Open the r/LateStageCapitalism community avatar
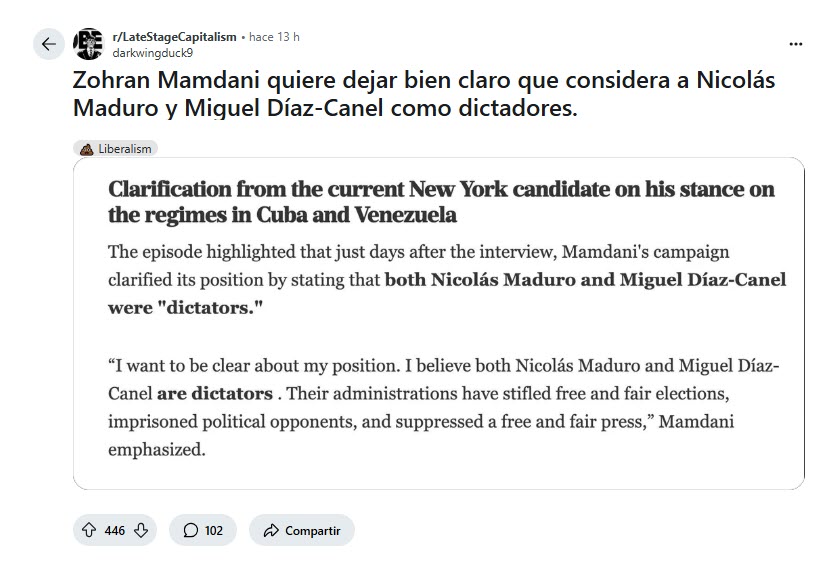 point(89,44)
